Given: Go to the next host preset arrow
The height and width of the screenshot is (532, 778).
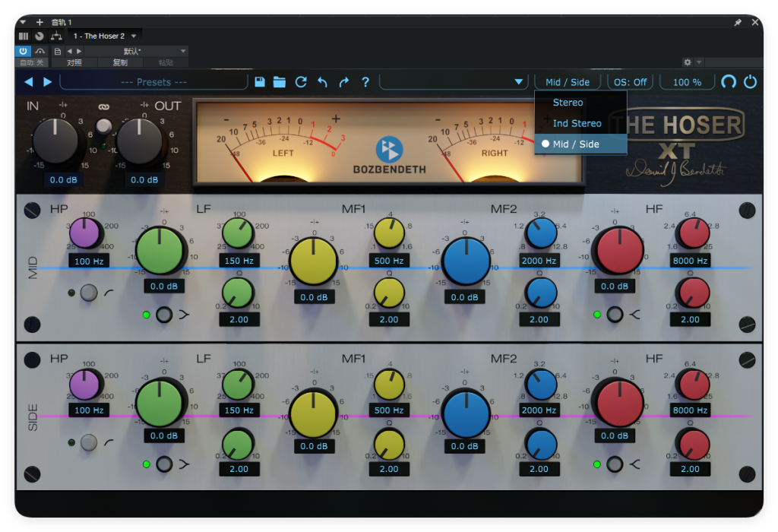Looking at the screenshot, I should pos(79,51).
